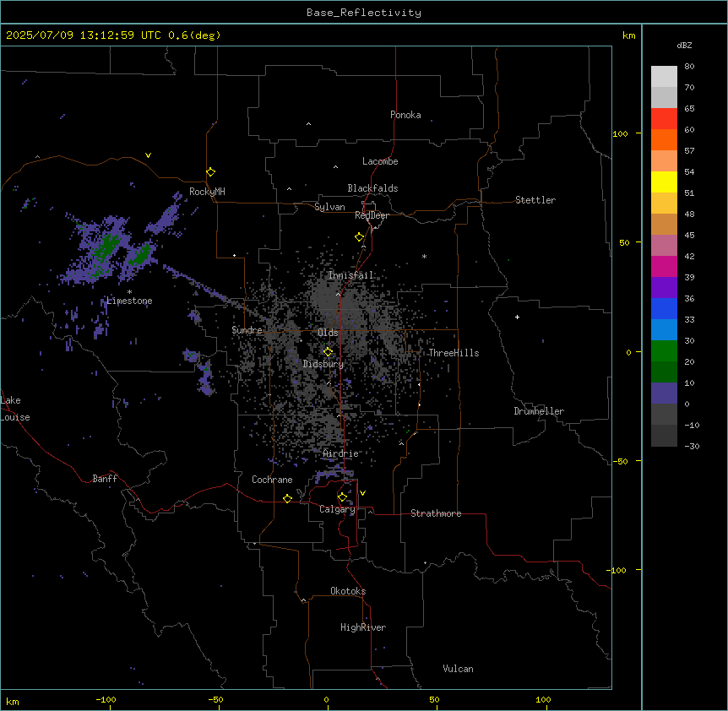Screen dimensions: 728x711
Task: Click the Vulcan label
Action: pyautogui.click(x=459, y=669)
